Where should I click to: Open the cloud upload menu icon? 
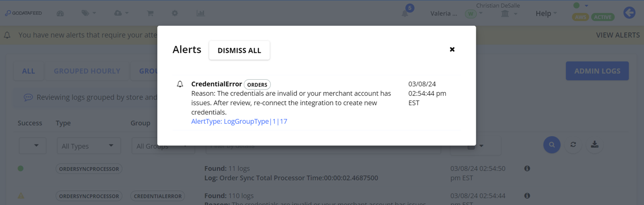(121, 13)
